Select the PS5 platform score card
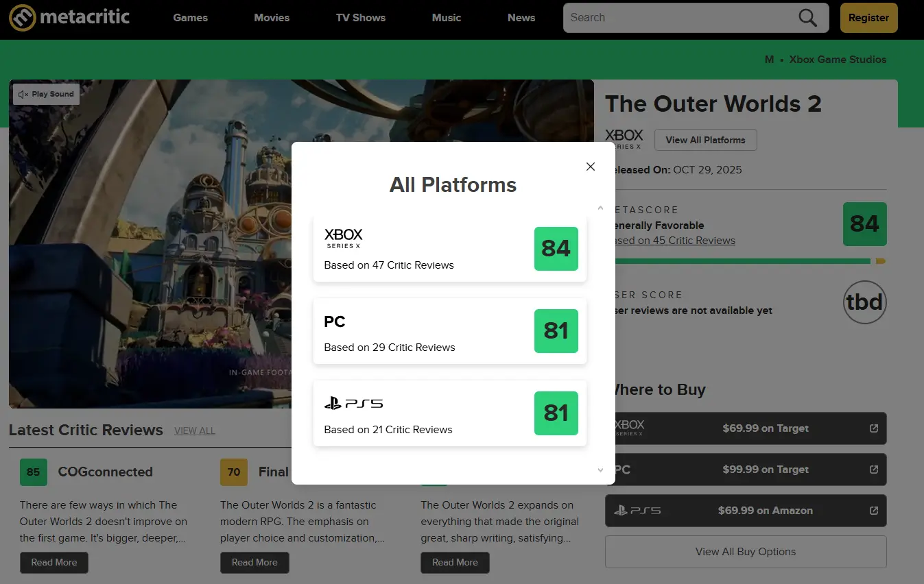 [x=449, y=413]
